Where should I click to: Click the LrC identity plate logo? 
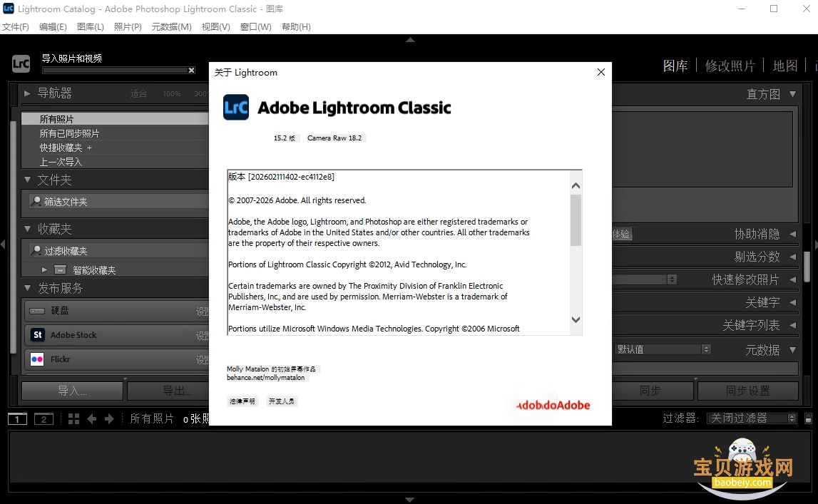[x=21, y=63]
